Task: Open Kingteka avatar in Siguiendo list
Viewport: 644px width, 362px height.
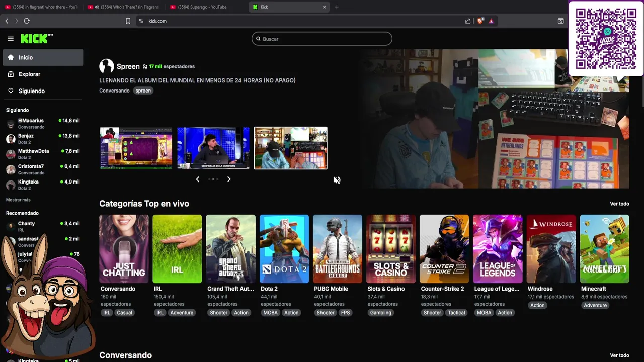Action: coord(11,185)
